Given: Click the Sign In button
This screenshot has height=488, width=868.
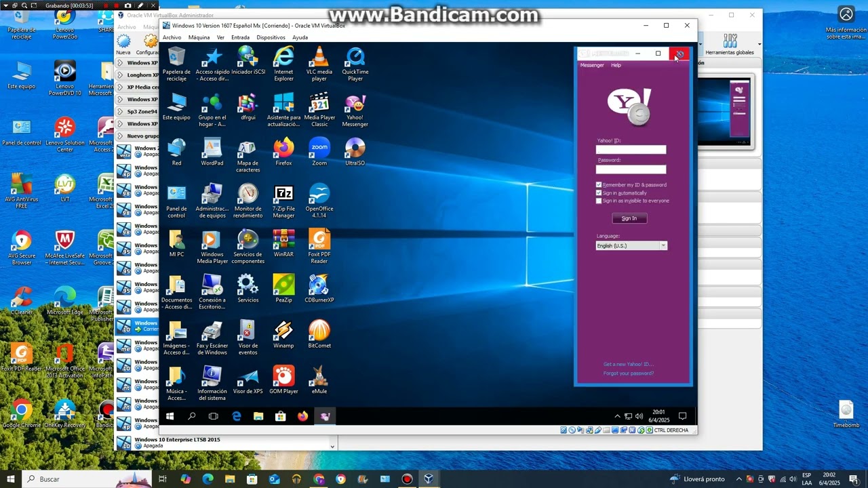Looking at the screenshot, I should click(629, 218).
